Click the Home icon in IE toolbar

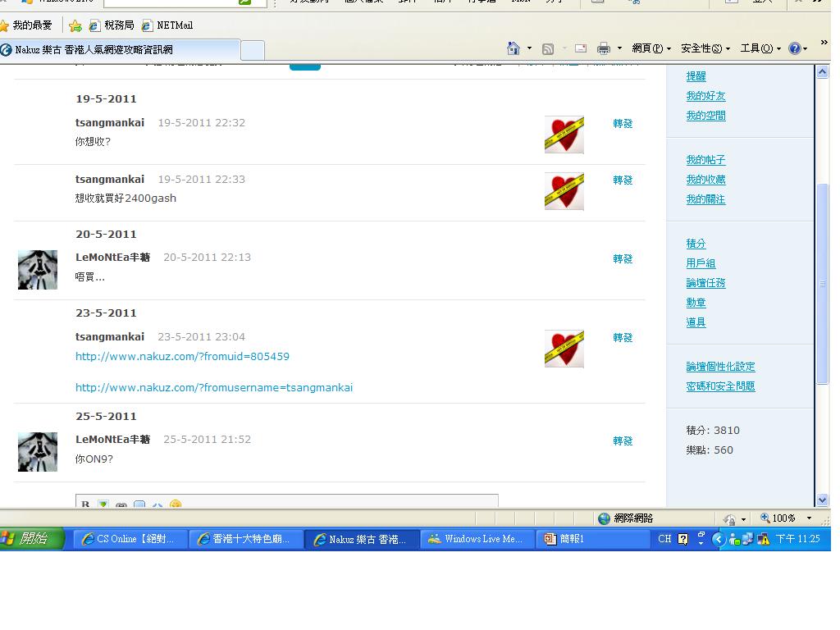[x=514, y=48]
